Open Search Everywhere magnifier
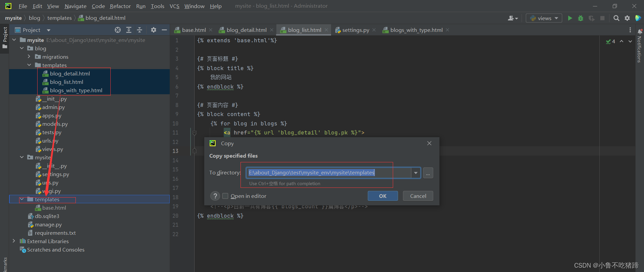The height and width of the screenshot is (272, 644). (x=616, y=18)
